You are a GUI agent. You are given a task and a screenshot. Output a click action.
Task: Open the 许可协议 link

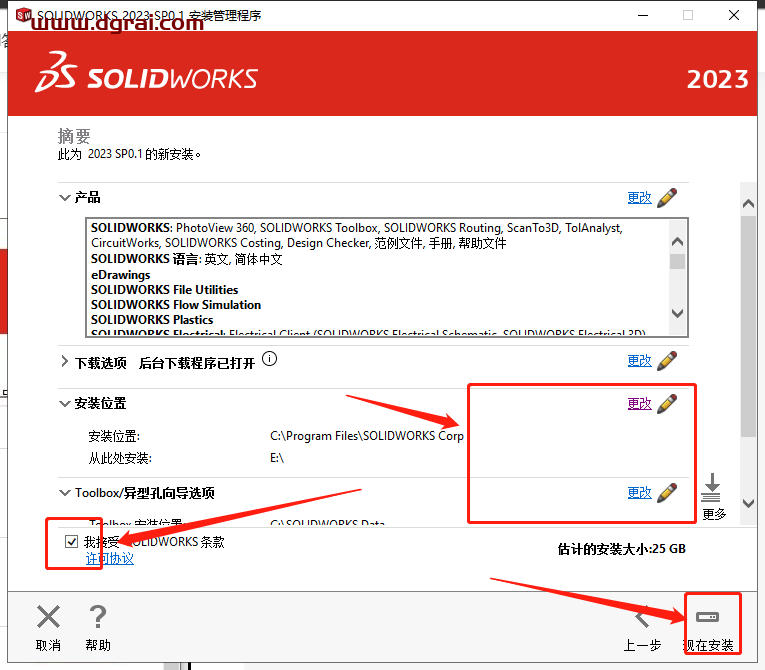(110, 559)
